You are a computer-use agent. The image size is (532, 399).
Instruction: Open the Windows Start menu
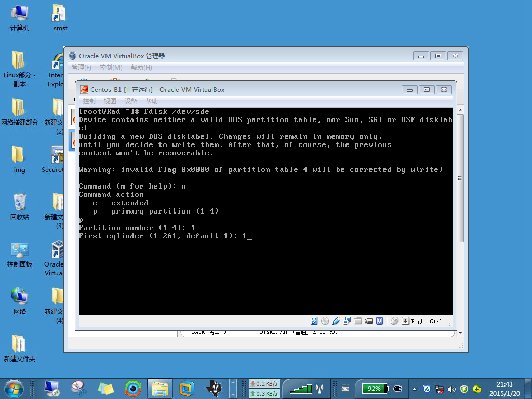pos(14,389)
